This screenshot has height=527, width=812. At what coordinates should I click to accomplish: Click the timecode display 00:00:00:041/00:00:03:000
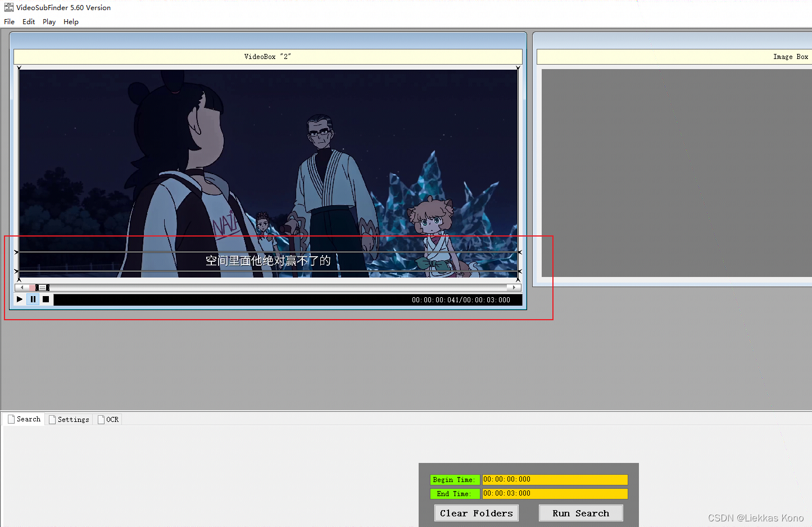[x=461, y=300]
